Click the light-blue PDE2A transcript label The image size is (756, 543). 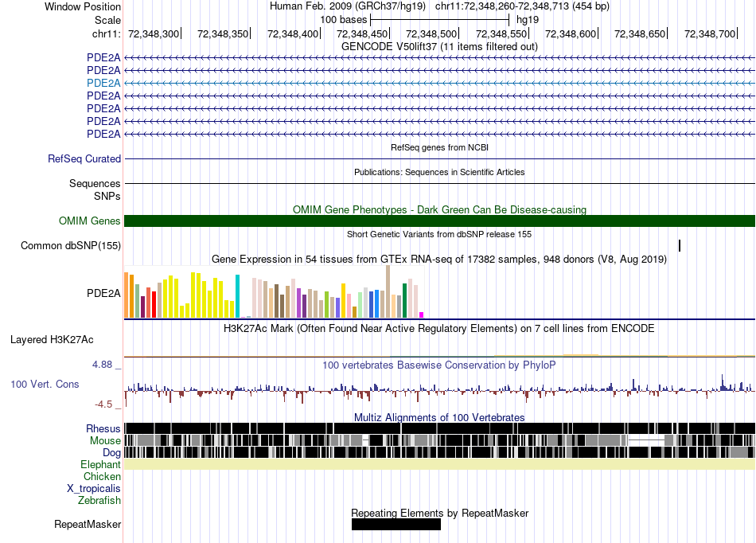tap(103, 83)
